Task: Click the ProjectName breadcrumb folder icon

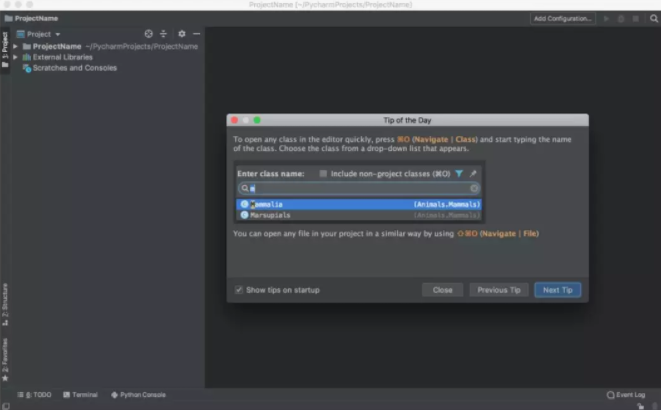Action: click(8, 18)
